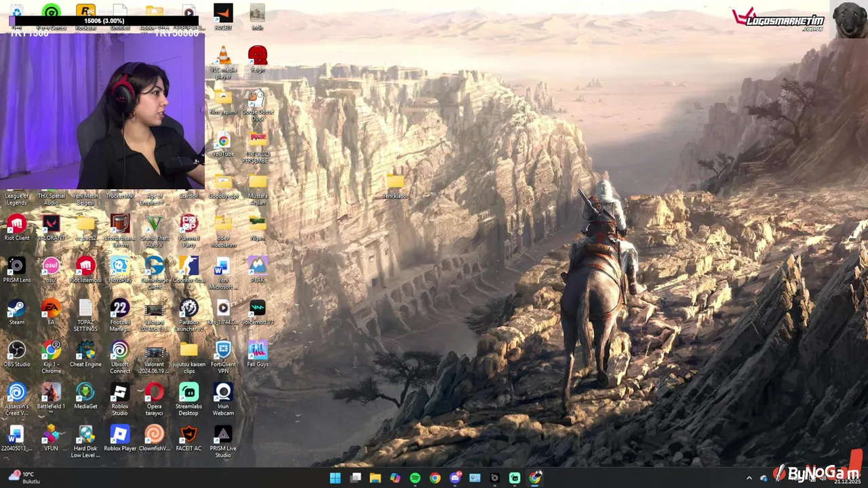Open FACEIT AC desktop shortcut
This screenshot has width=868, height=488.
tap(189, 438)
